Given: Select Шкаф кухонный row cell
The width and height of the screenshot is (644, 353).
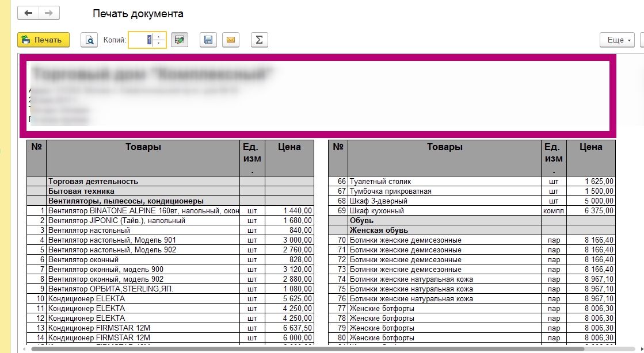Looking at the screenshot, I should point(377,210).
